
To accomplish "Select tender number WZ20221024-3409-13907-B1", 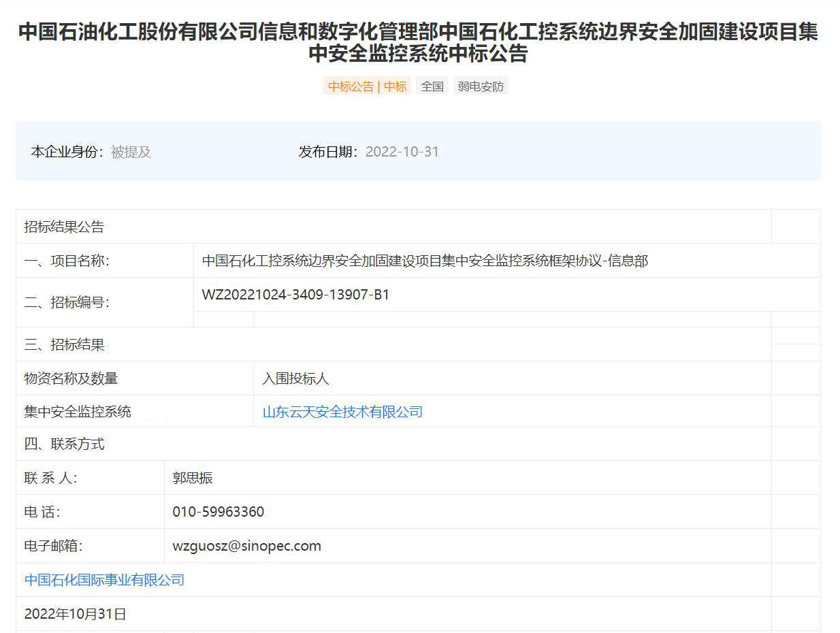I will pos(295,295).
